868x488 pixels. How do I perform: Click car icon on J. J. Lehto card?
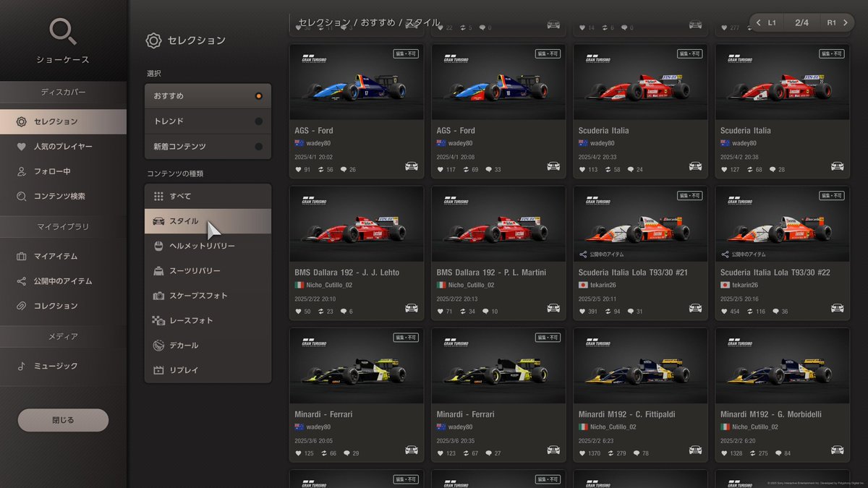pos(412,308)
